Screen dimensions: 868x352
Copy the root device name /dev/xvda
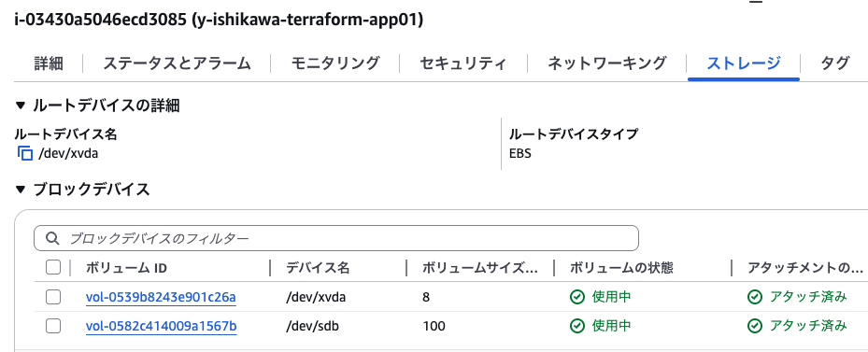pyautogui.click(x=25, y=153)
